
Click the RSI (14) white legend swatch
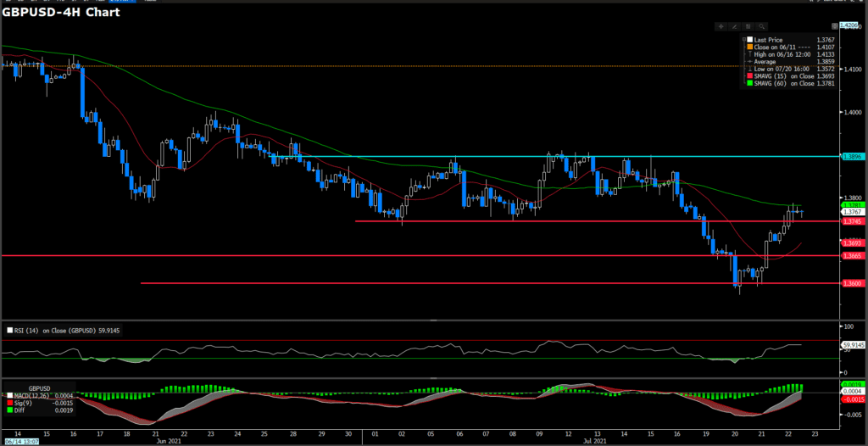(x=10, y=330)
